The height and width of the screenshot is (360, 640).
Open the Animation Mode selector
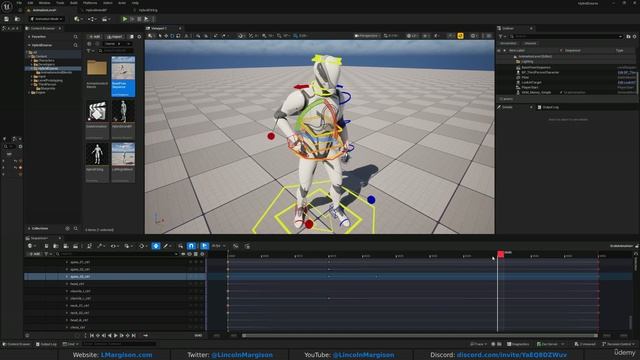click(x=47, y=19)
